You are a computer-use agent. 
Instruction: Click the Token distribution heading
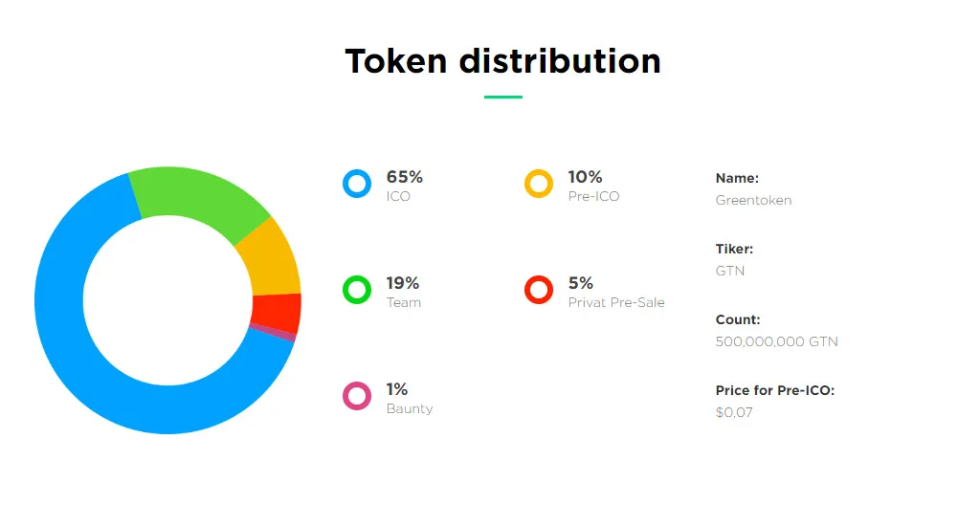click(x=503, y=61)
